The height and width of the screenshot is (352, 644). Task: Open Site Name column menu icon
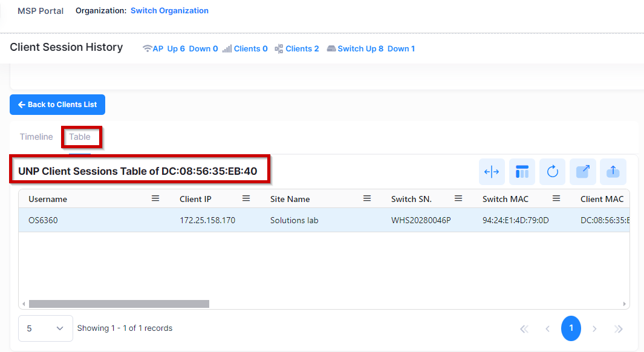(367, 198)
